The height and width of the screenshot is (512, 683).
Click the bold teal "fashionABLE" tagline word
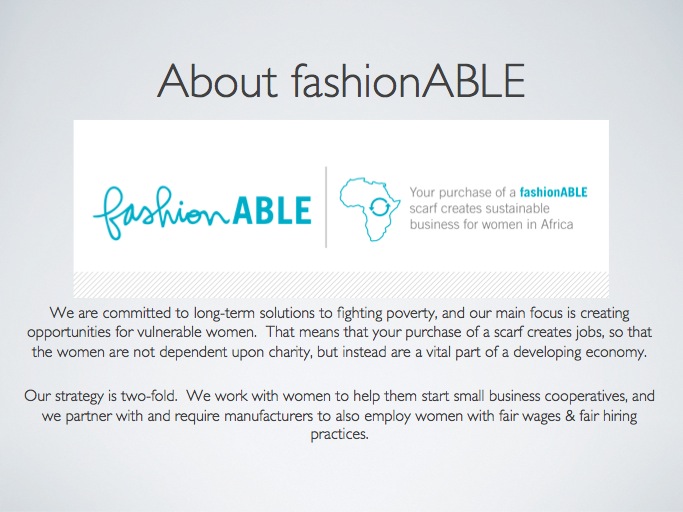pyautogui.click(x=547, y=191)
